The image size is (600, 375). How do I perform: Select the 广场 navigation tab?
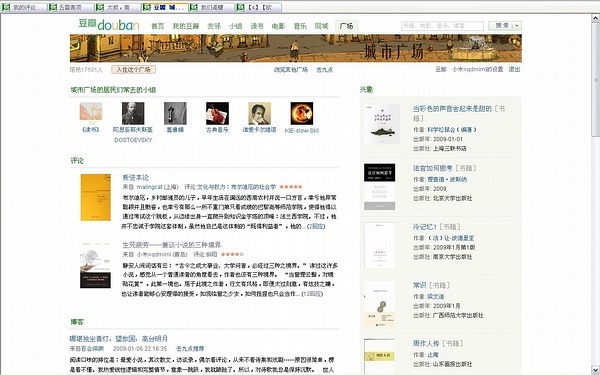pos(346,26)
